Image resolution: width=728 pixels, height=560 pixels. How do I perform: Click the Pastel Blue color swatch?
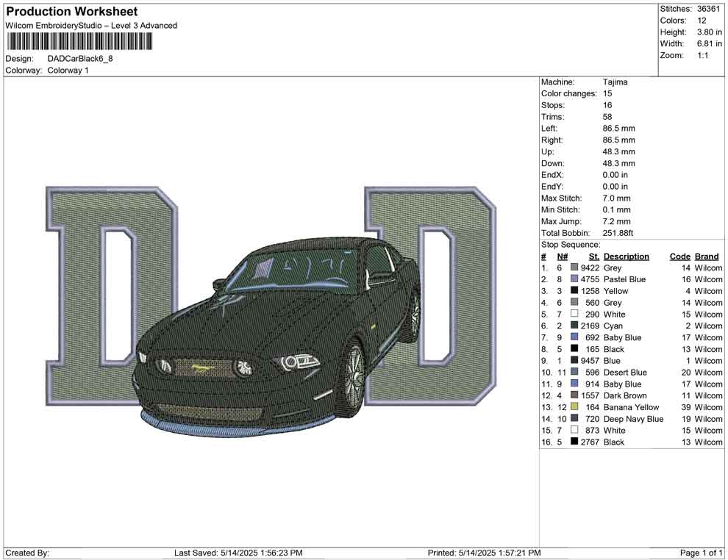574,279
